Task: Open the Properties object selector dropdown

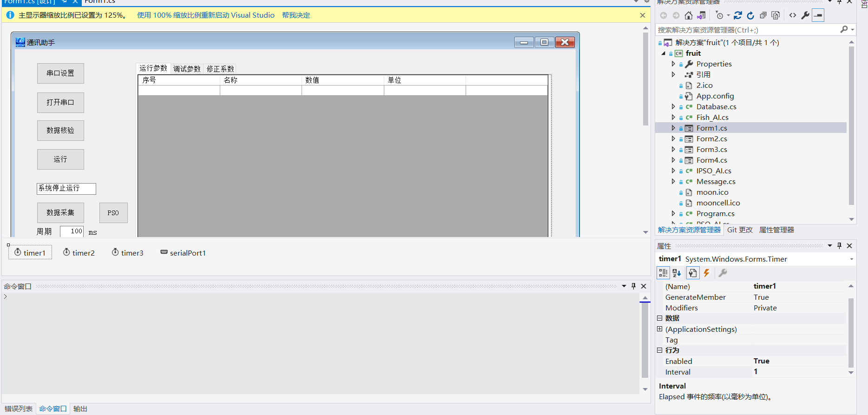Action: tap(851, 259)
